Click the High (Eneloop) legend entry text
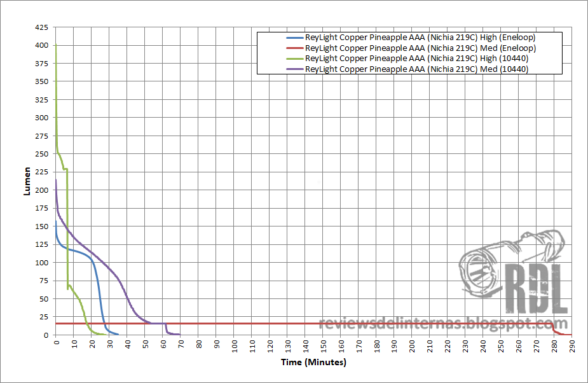The width and height of the screenshot is (588, 383). tap(420, 38)
